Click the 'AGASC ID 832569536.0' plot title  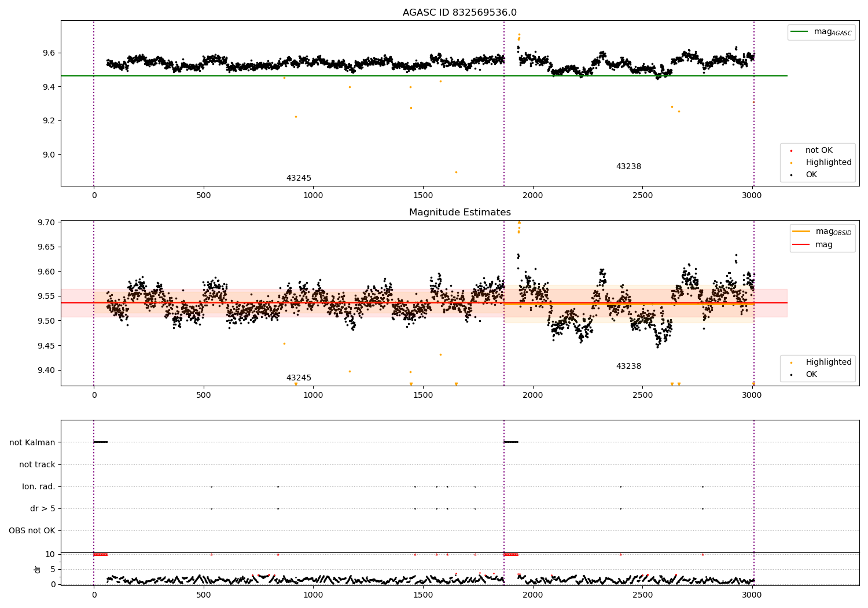460,13
